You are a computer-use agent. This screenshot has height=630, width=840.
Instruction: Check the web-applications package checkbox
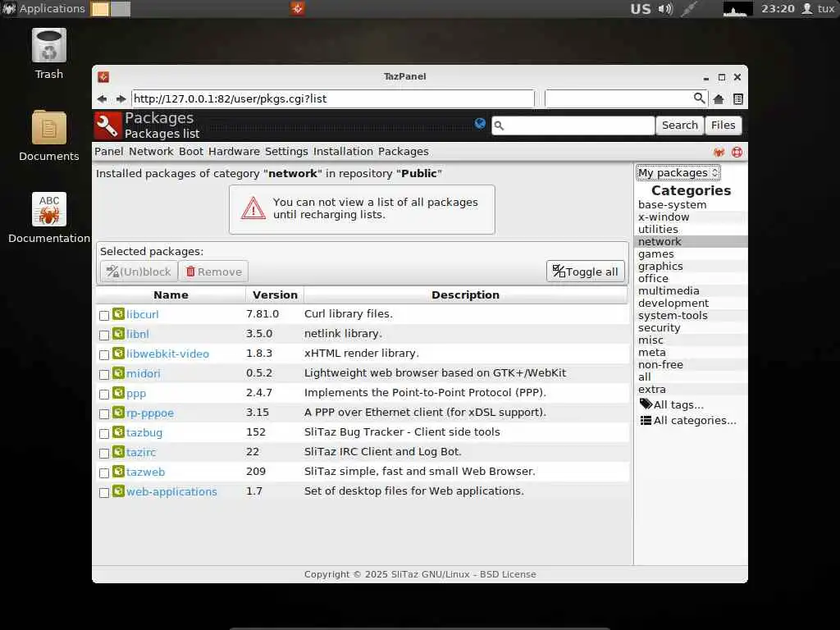tap(104, 493)
